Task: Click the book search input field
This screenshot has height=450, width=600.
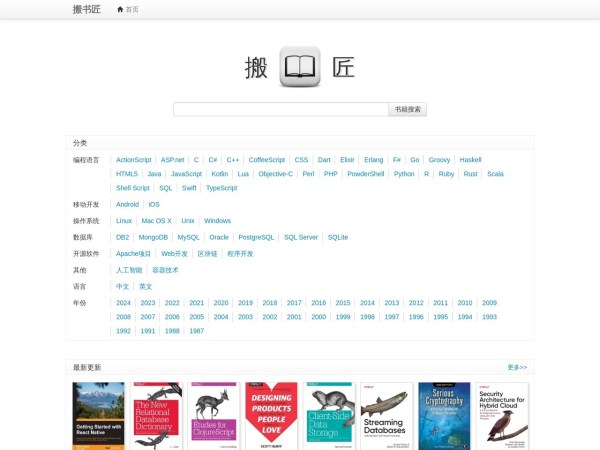Action: [280, 109]
